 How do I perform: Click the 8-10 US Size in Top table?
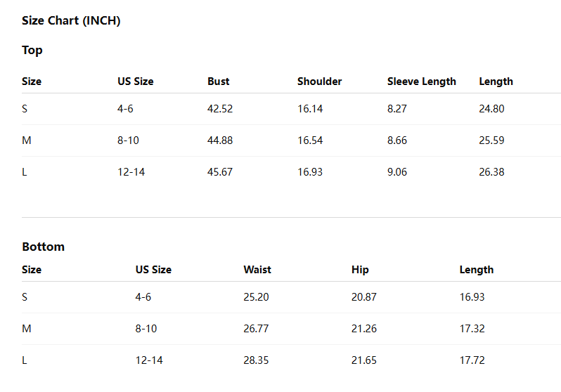pos(128,141)
